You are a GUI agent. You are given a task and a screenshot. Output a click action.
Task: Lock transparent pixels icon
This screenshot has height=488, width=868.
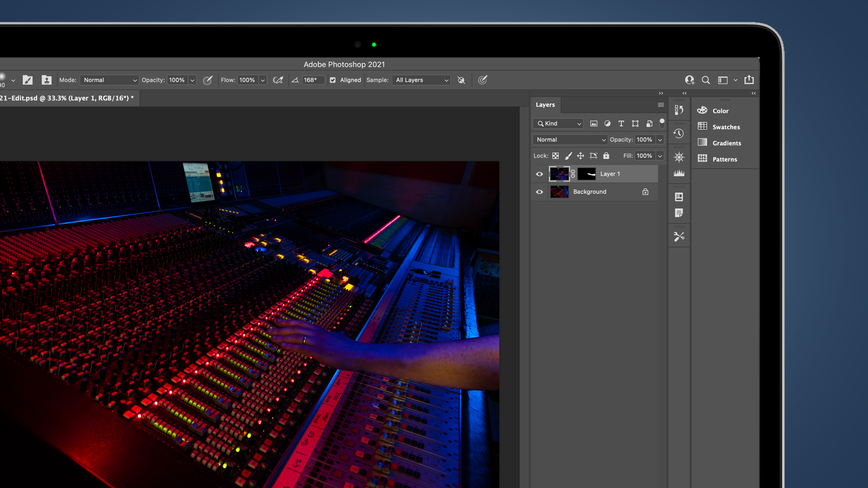click(x=556, y=156)
